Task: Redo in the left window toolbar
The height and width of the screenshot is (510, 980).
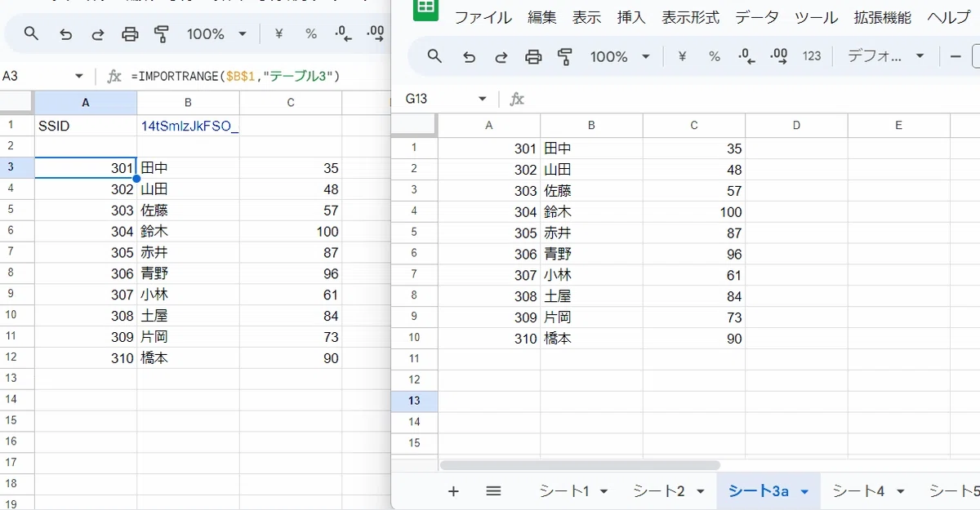Action: (x=98, y=34)
